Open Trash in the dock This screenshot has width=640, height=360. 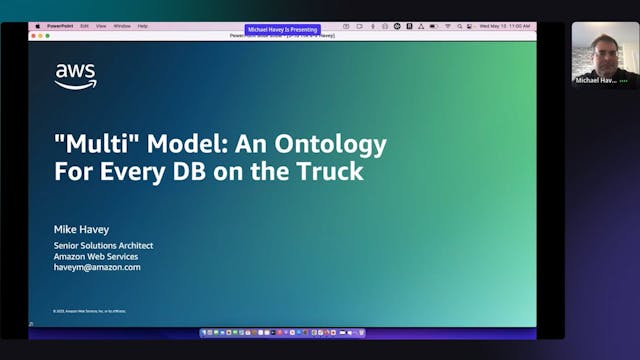coord(361,333)
